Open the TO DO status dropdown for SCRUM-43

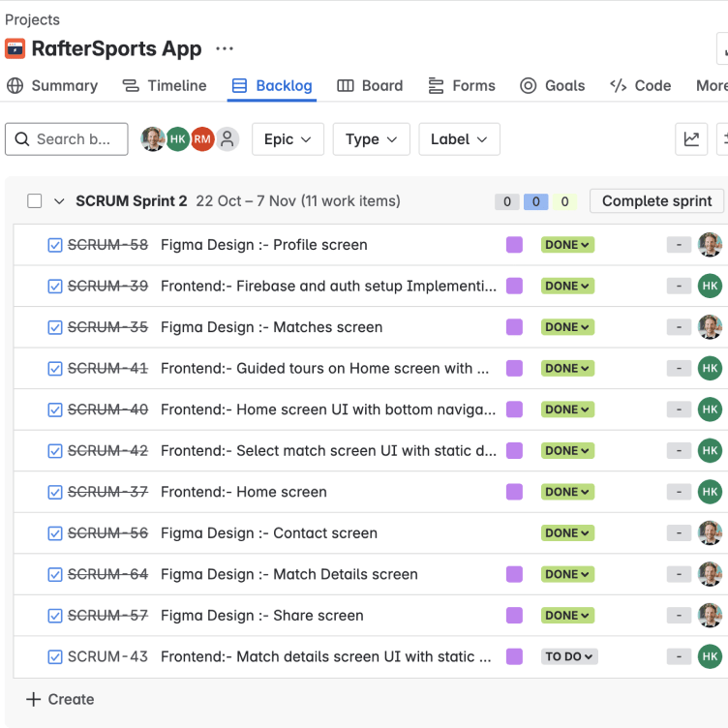568,656
